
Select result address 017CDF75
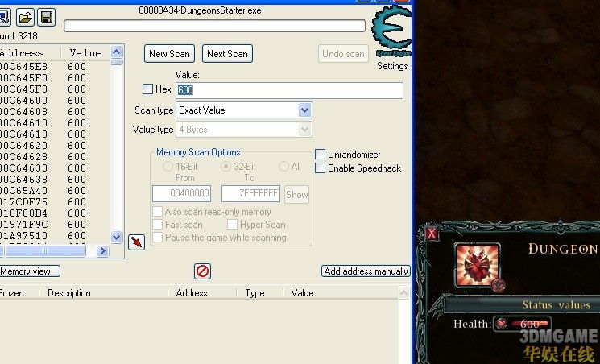[23, 202]
